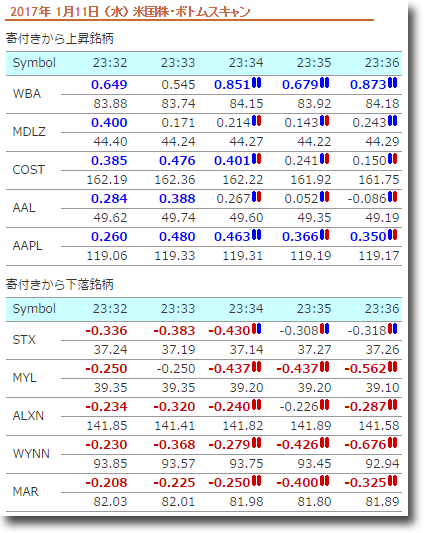Select the WBA symbol cell
The image size is (425, 533).
click(27, 94)
